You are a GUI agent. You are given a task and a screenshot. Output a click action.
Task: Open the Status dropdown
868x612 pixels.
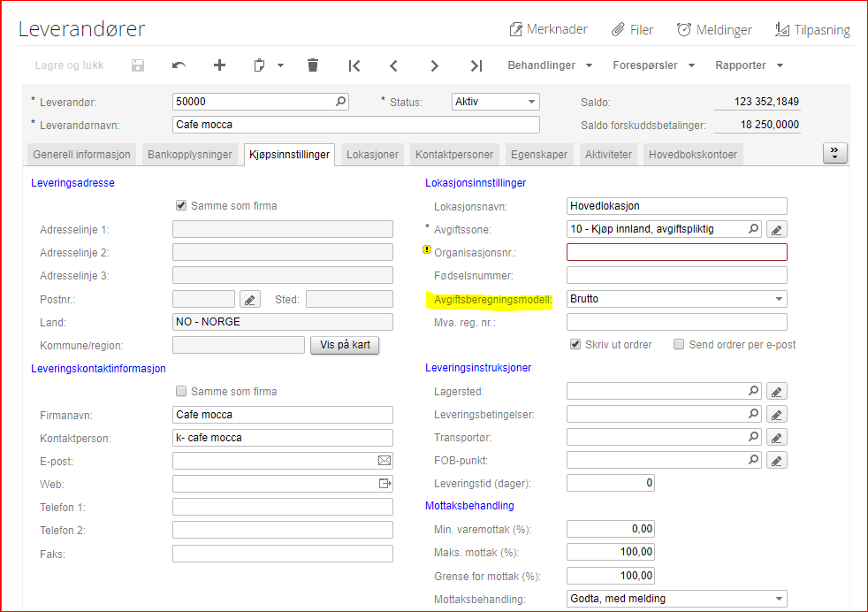tap(531, 102)
